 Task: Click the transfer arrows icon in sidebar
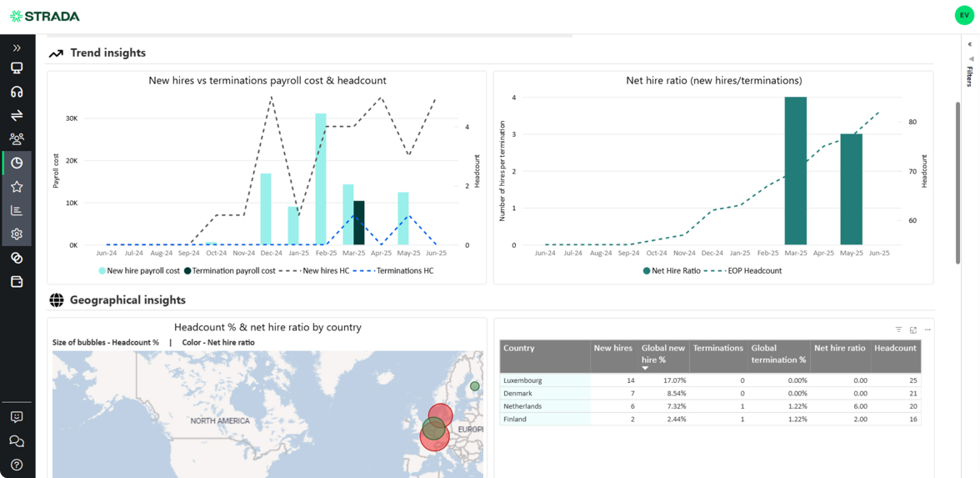pyautogui.click(x=17, y=115)
